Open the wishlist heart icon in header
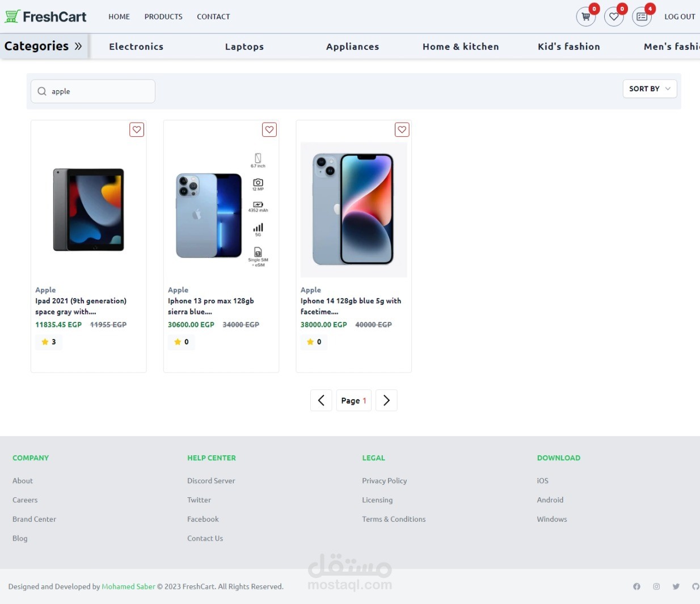The width and height of the screenshot is (700, 604). (614, 16)
